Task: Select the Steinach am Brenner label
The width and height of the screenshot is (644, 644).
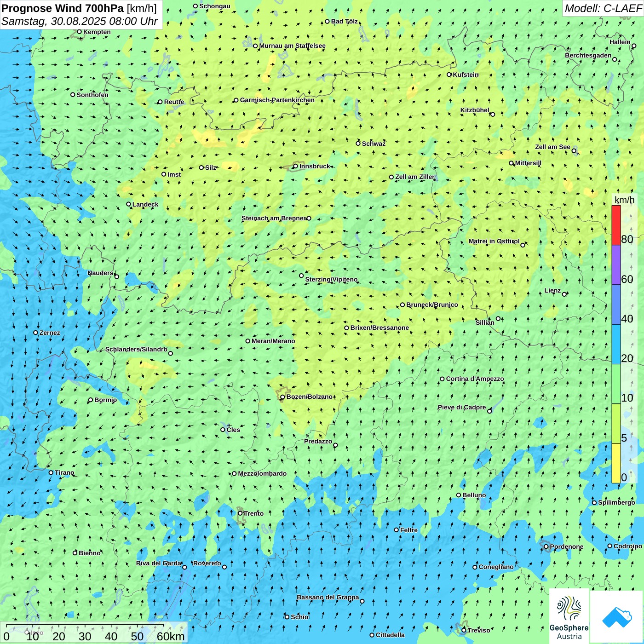Action: tap(273, 218)
